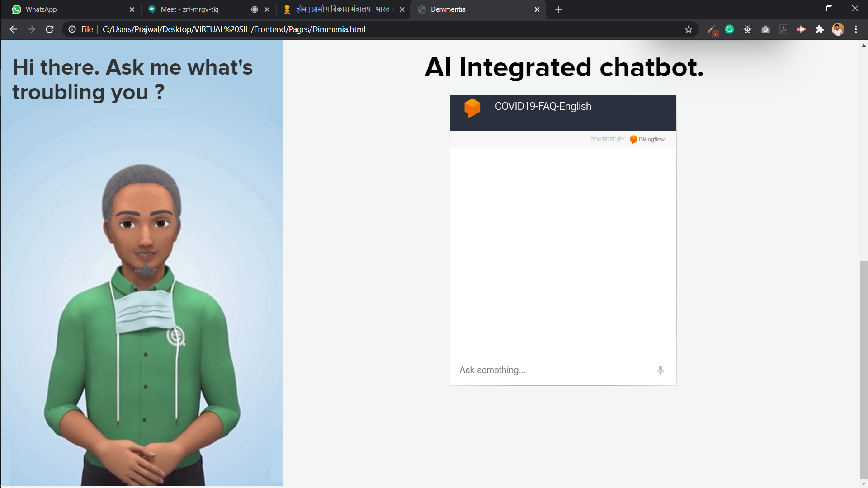The image size is (868, 488).
Task: Reload the current page
Action: [x=50, y=29]
